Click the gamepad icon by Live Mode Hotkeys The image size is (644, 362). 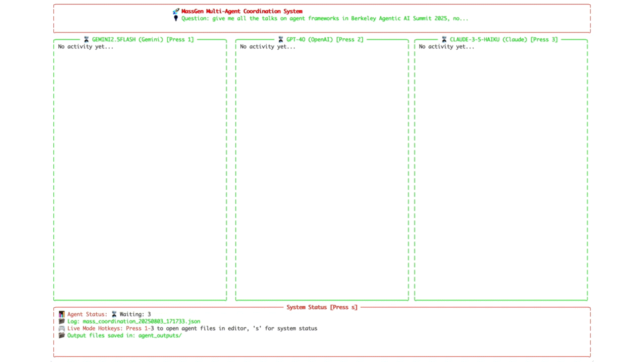pyautogui.click(x=62, y=328)
